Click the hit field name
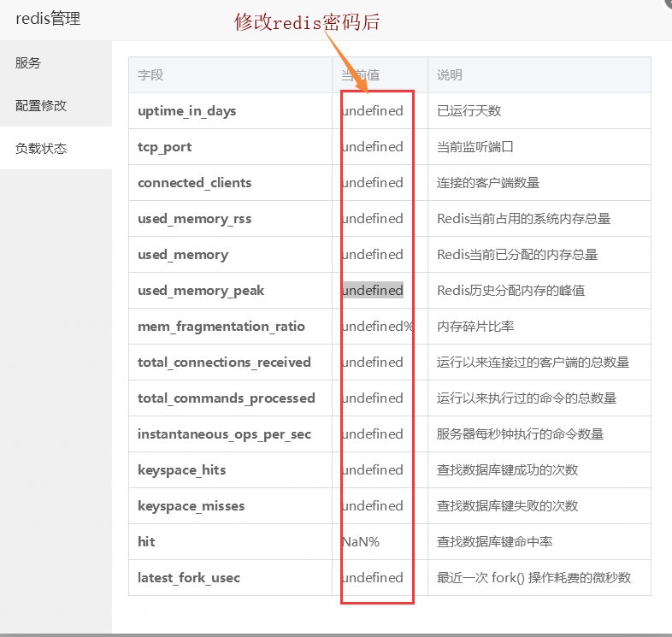Screen dimensions: 672x637 coord(146,542)
